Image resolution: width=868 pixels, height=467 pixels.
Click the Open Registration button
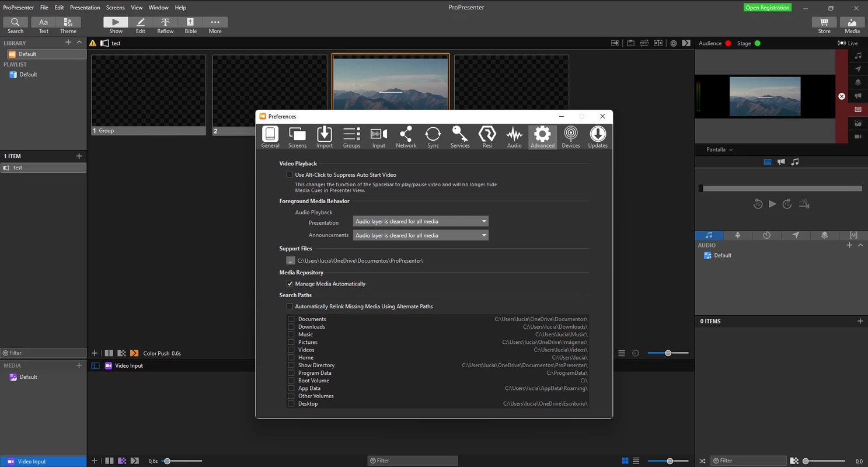pos(768,8)
